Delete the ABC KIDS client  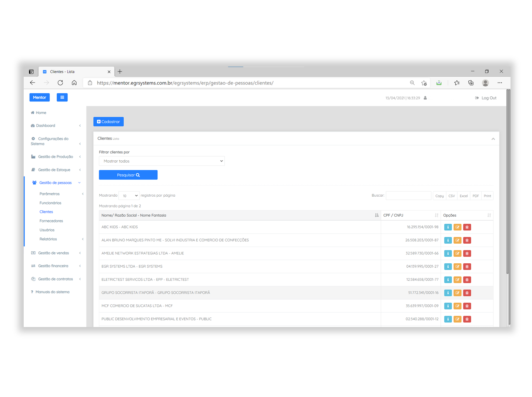(x=467, y=227)
